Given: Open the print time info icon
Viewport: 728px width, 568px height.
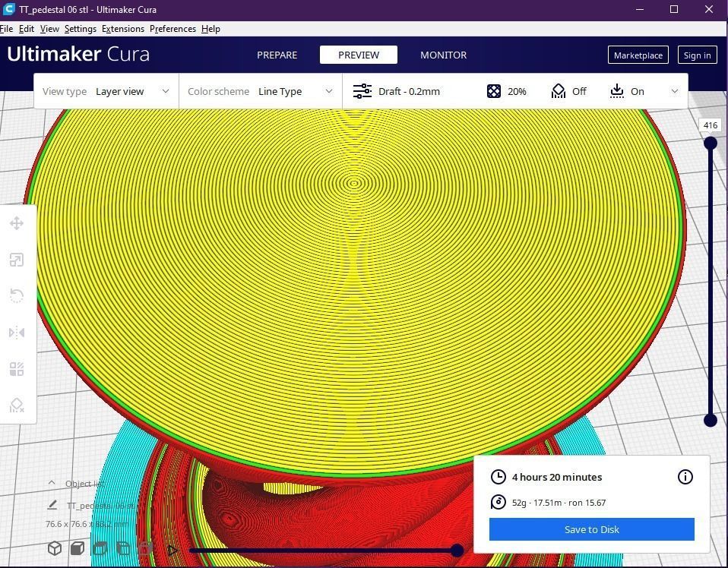Looking at the screenshot, I should coord(685,477).
